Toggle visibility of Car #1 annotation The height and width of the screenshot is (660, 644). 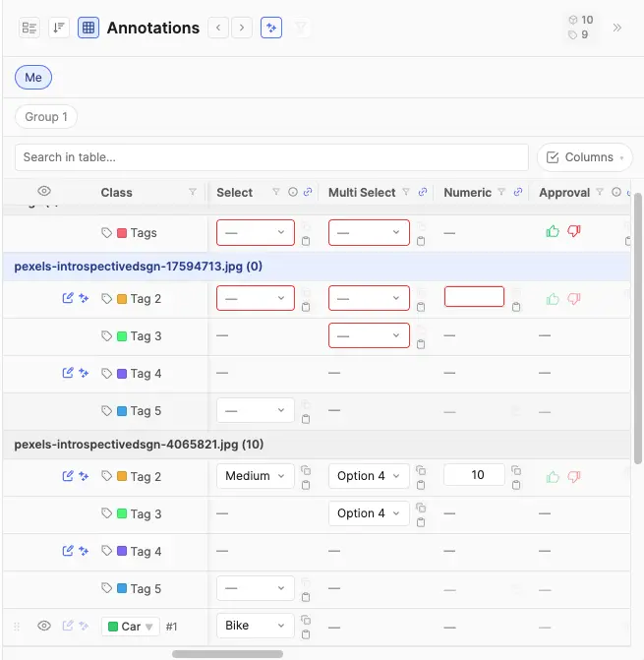click(44, 626)
